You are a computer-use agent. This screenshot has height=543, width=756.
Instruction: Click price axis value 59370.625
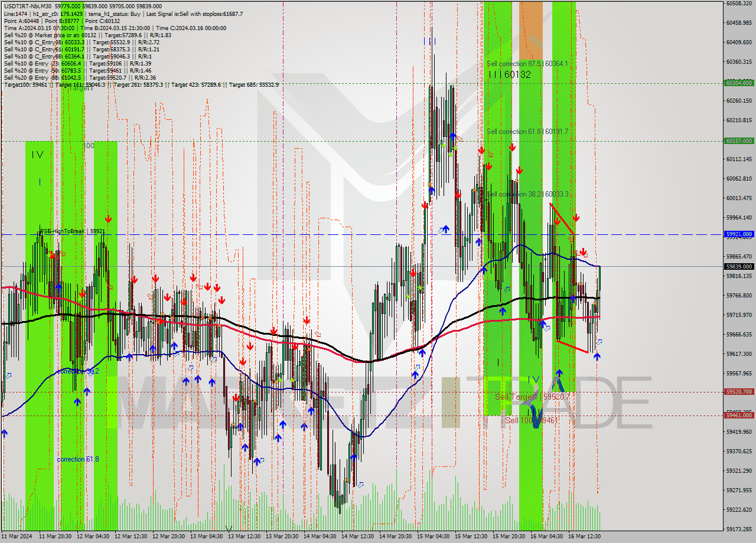[x=739, y=451]
